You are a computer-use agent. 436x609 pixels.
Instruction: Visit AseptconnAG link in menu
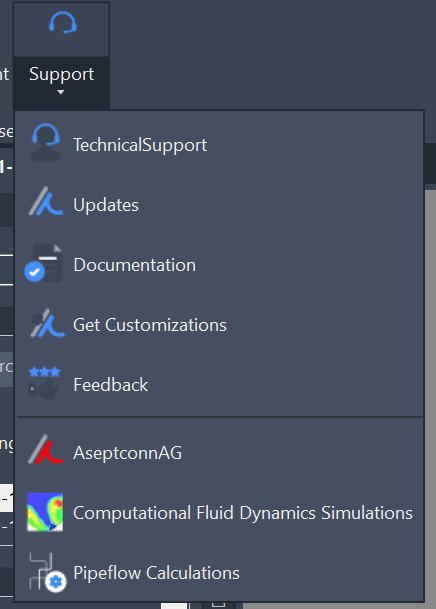pyautogui.click(x=219, y=452)
